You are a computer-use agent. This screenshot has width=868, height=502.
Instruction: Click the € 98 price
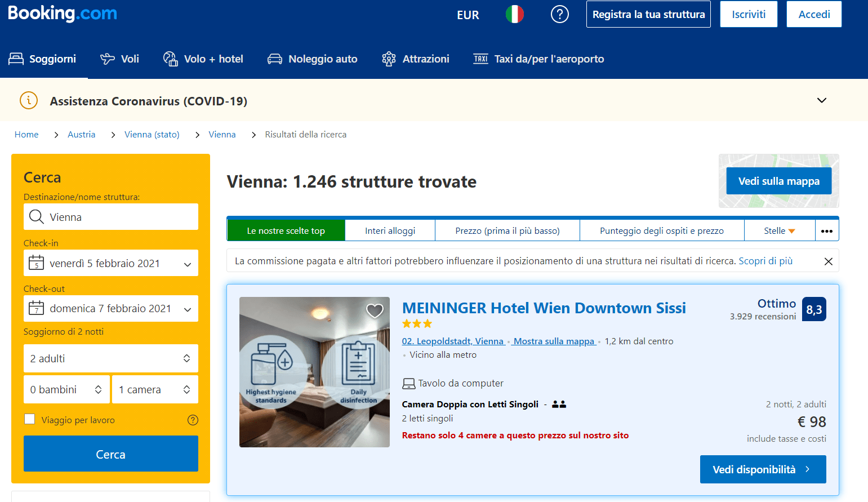click(812, 421)
